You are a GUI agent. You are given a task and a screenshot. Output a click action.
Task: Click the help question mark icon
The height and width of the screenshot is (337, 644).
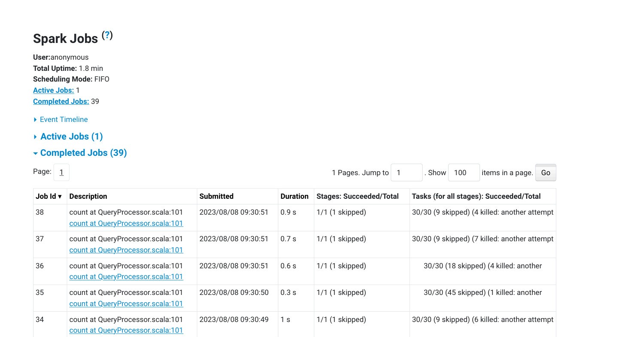pos(107,35)
